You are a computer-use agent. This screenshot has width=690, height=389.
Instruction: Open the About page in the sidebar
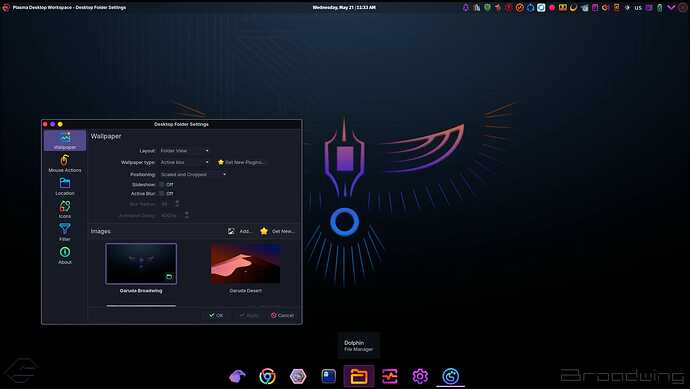coord(65,255)
